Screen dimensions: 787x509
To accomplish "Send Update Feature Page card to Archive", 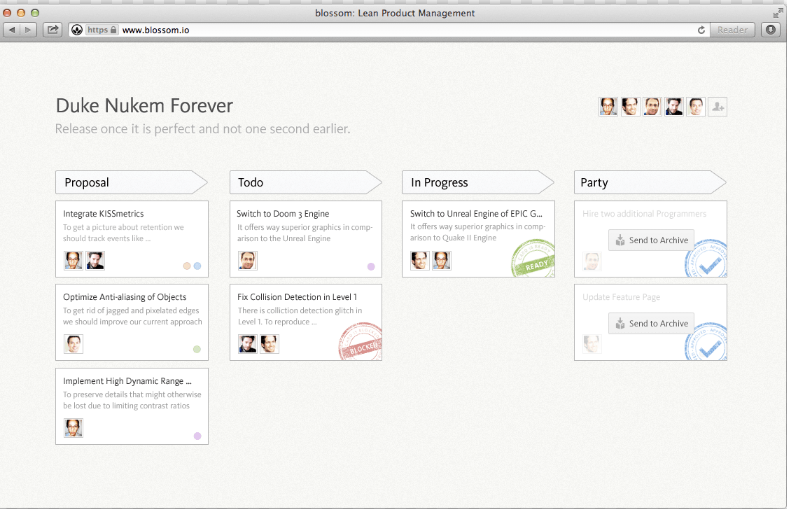I will click(651, 323).
